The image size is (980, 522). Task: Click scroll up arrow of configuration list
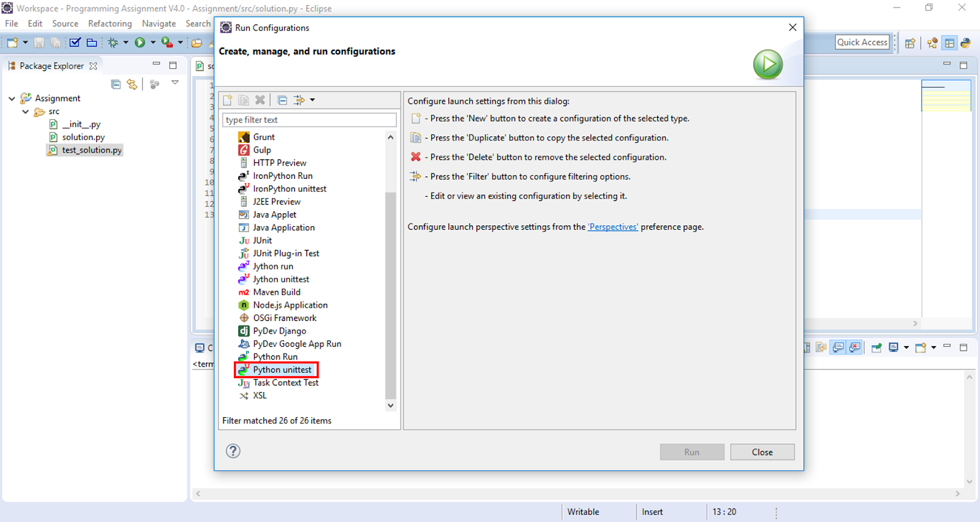[x=391, y=137]
